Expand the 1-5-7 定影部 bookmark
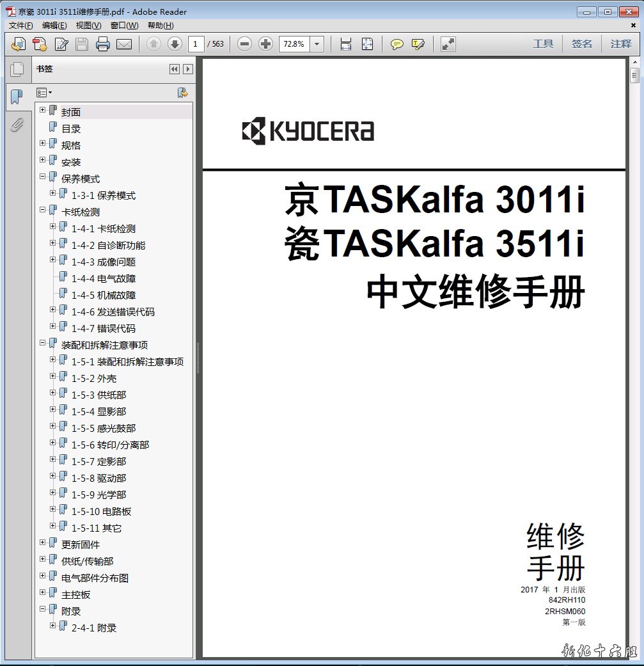Image resolution: width=644 pixels, height=666 pixels. (53, 459)
